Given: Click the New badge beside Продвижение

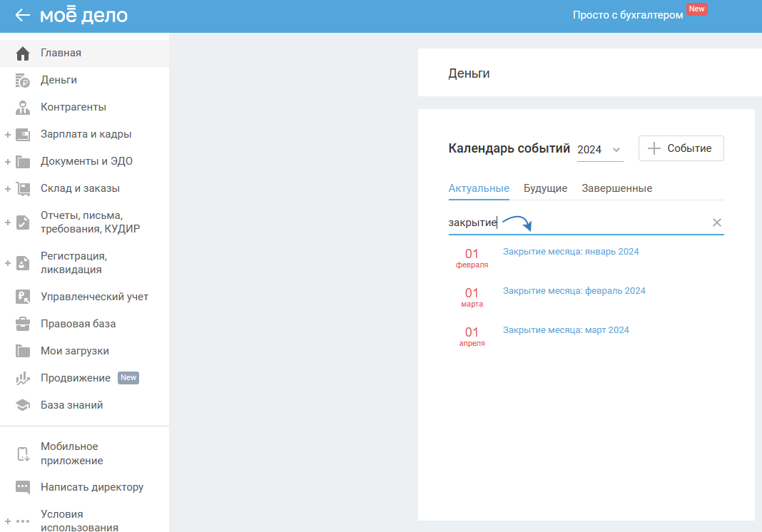Looking at the screenshot, I should 128,377.
